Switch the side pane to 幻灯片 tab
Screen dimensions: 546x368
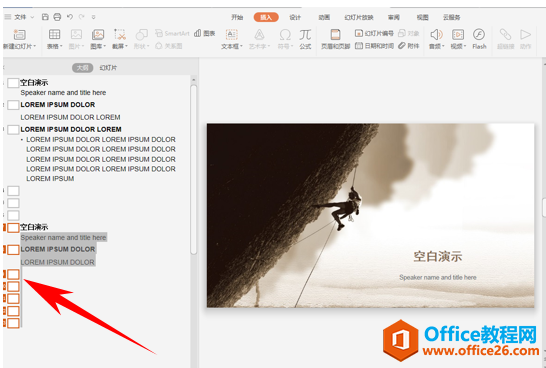108,68
